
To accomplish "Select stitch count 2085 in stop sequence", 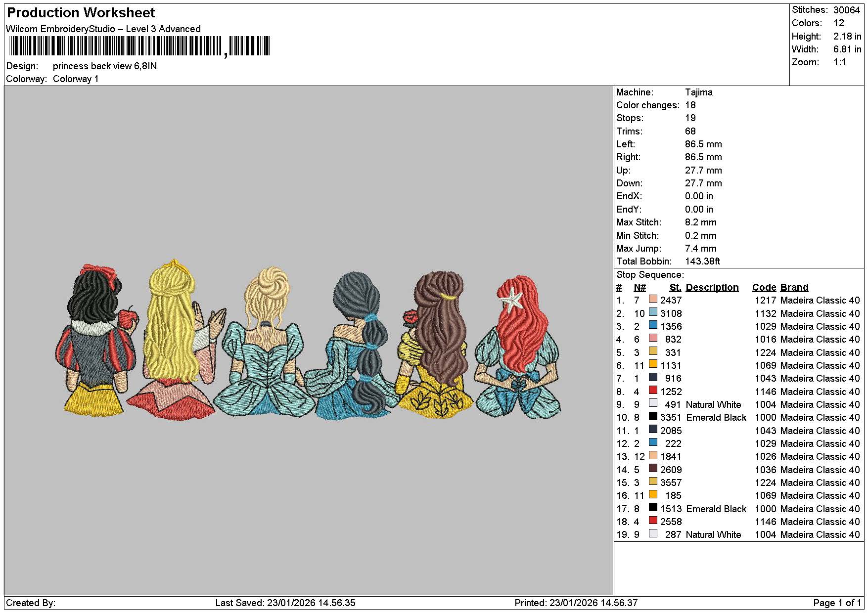I will tap(671, 431).
